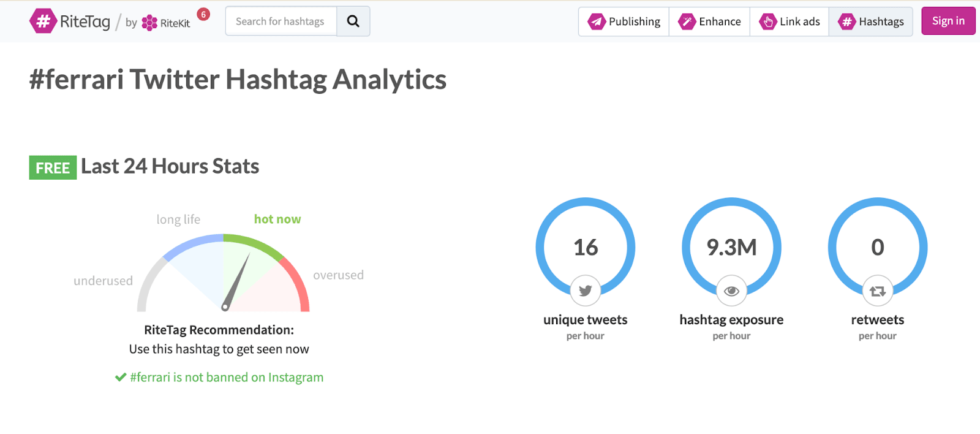Screen dimensions: 980x434
Task: Click the green checkmark beside Instagram note
Action: click(x=120, y=376)
